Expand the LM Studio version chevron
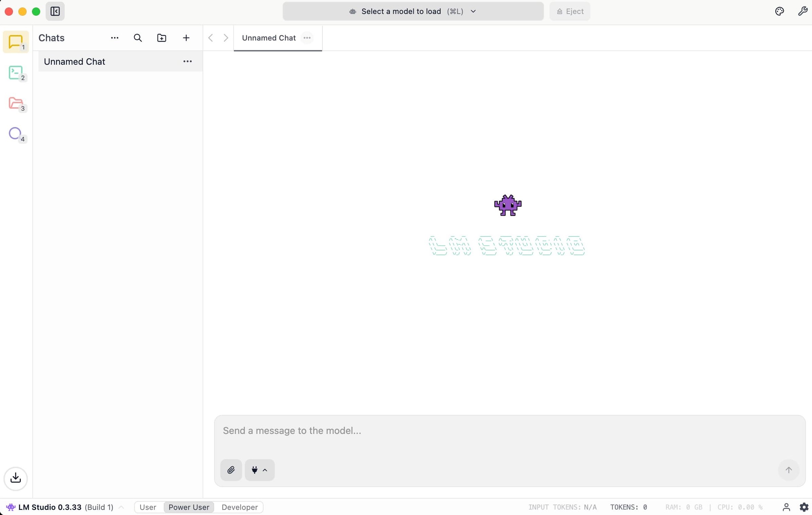 (x=121, y=507)
